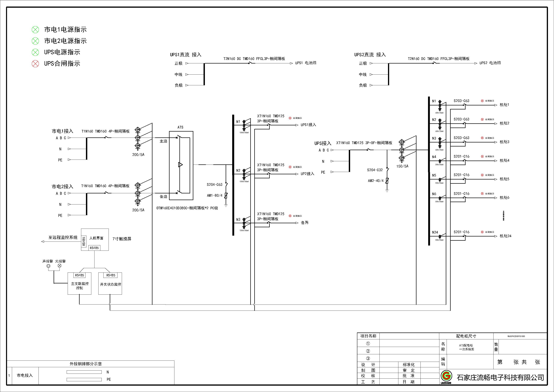Click the AM1-80/4 surge protector symbol
Viewport: 554px width, 392px height.
[226, 196]
